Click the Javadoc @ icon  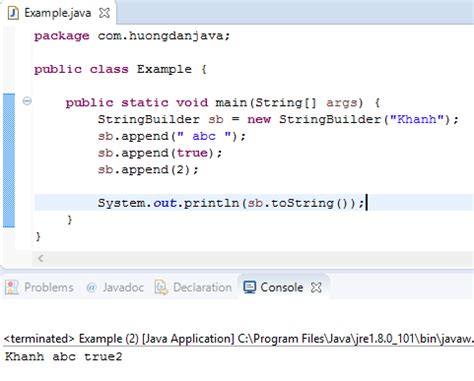91,287
